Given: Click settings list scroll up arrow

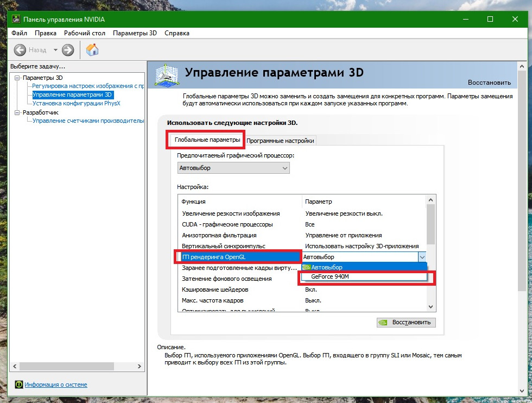Looking at the screenshot, I should pos(431,200).
